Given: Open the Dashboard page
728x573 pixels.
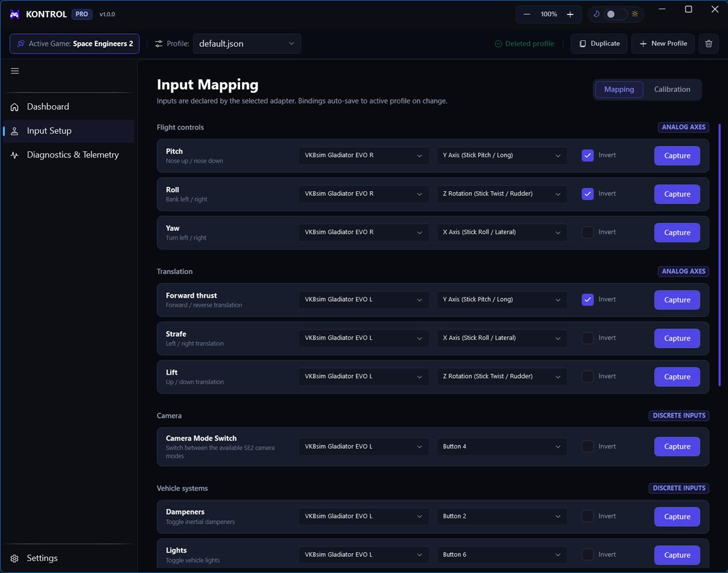Looking at the screenshot, I should pos(69,107).
